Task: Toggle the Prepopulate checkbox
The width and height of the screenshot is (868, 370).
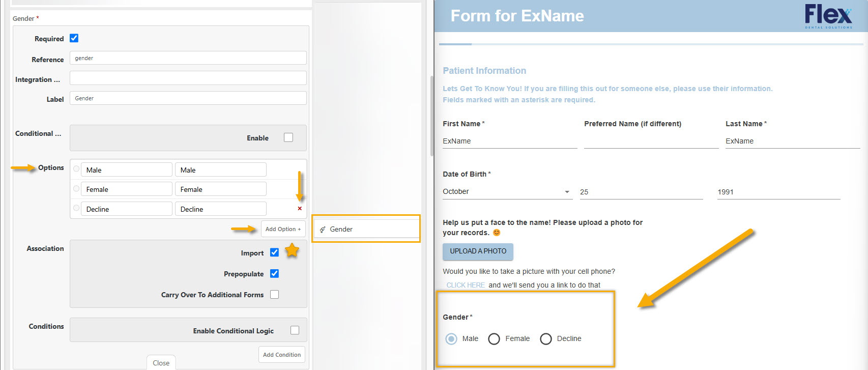Action: point(274,273)
